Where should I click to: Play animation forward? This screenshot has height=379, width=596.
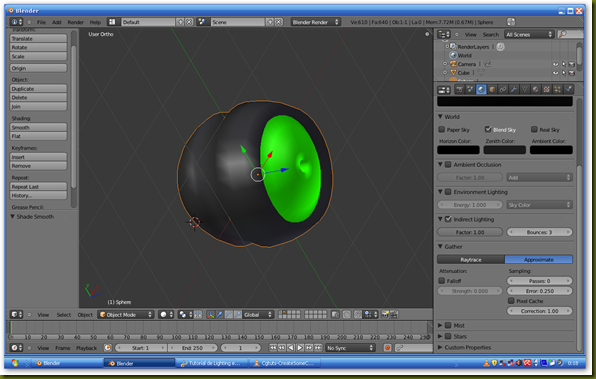click(300, 348)
